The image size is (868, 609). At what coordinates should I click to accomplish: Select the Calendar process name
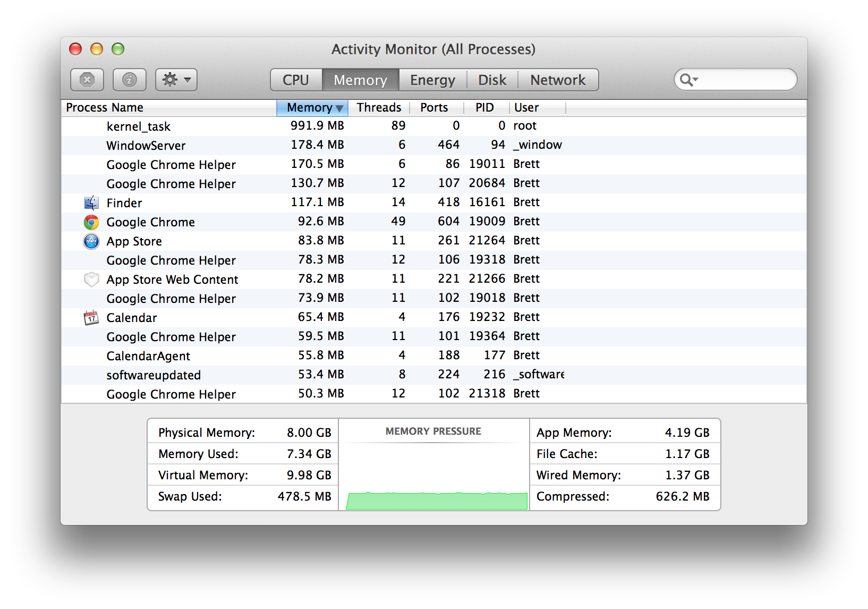tap(132, 318)
